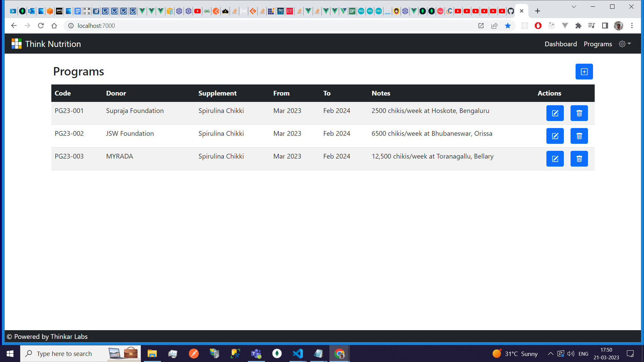Toggle the browser side panel

click(605, 26)
